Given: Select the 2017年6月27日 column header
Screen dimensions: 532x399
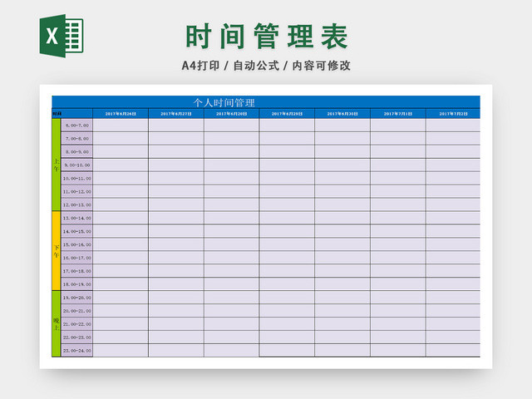Looking at the screenshot, I should 176,114.
